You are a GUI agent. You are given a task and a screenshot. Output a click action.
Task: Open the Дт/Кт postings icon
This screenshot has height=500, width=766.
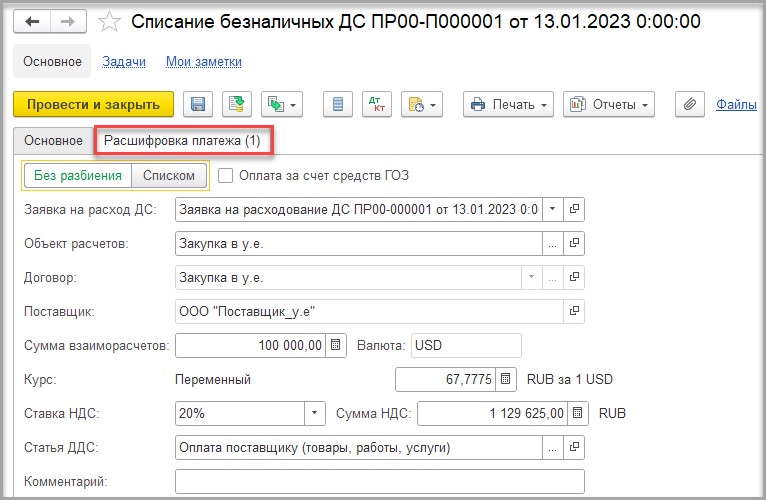[x=378, y=104]
